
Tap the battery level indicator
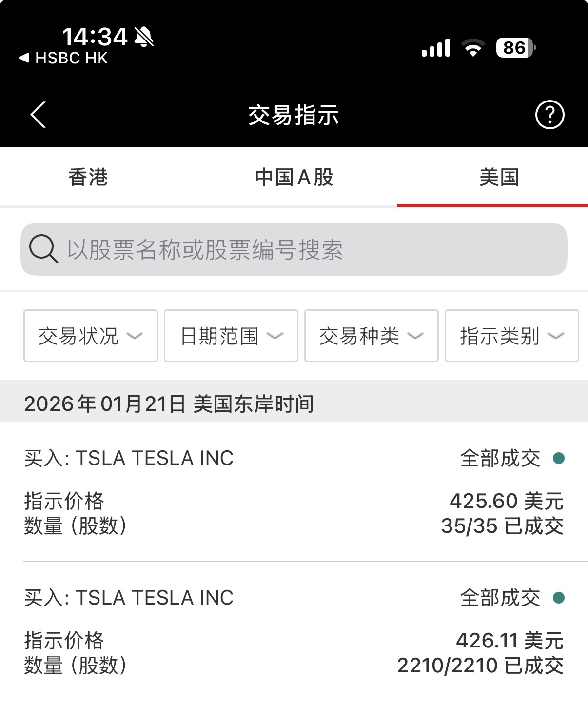tap(515, 48)
